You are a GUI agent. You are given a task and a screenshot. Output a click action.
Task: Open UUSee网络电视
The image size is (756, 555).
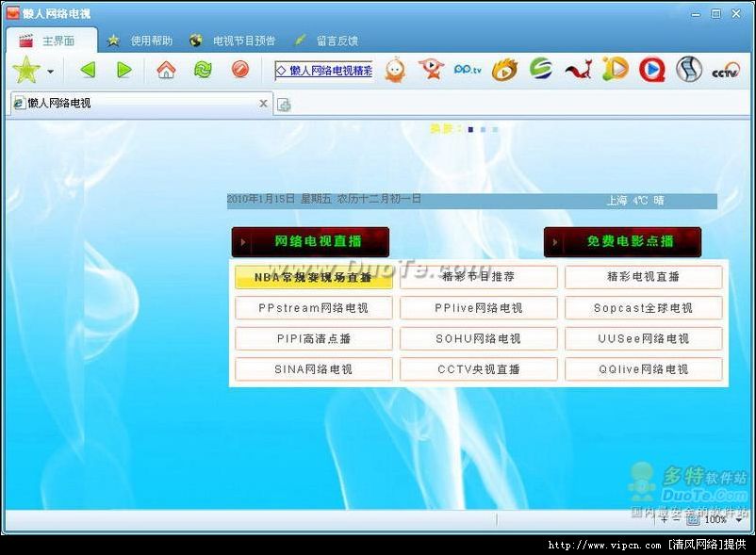coord(644,338)
